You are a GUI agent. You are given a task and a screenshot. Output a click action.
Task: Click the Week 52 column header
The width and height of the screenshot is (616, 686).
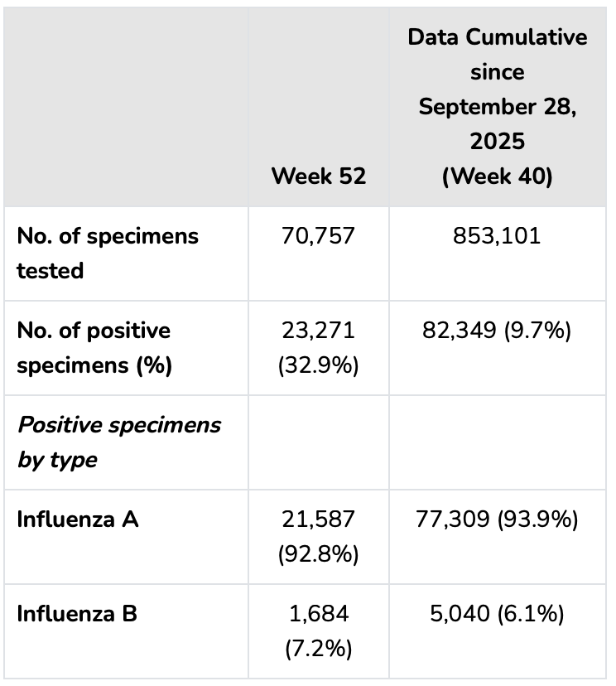(x=319, y=176)
